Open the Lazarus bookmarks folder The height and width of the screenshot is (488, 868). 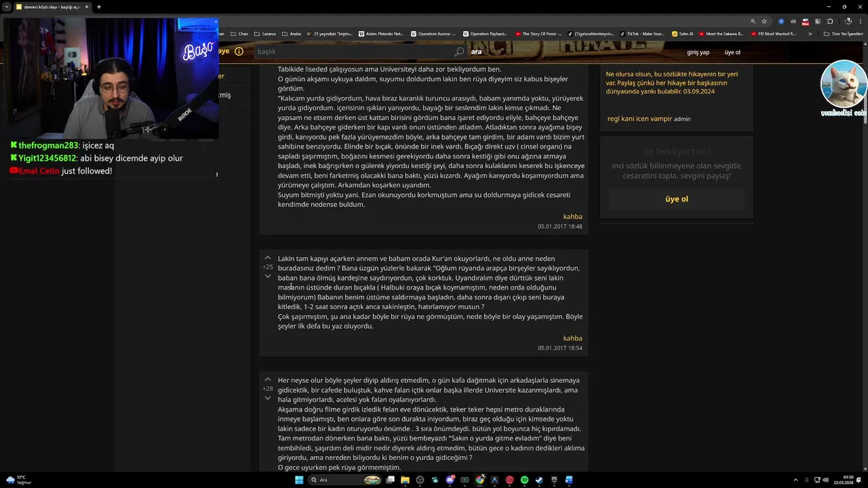coord(265,34)
